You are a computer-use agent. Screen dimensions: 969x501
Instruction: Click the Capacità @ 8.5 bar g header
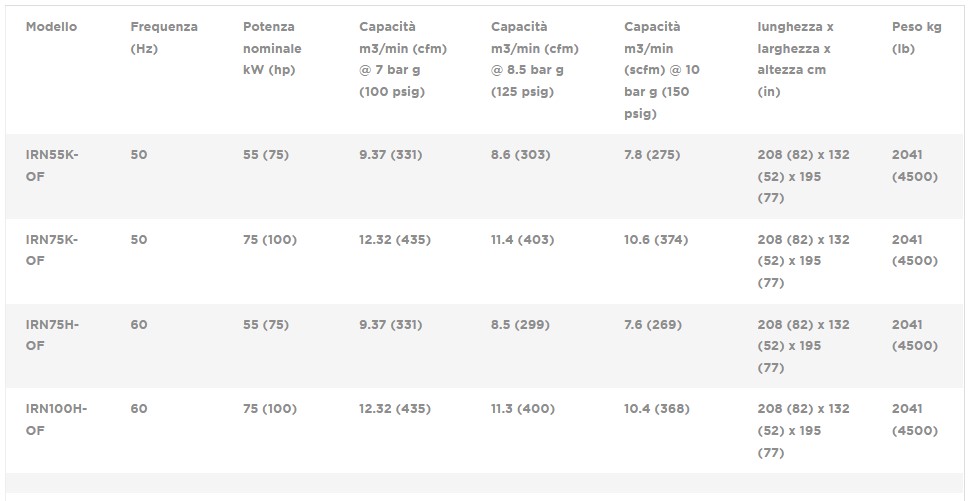535,59
